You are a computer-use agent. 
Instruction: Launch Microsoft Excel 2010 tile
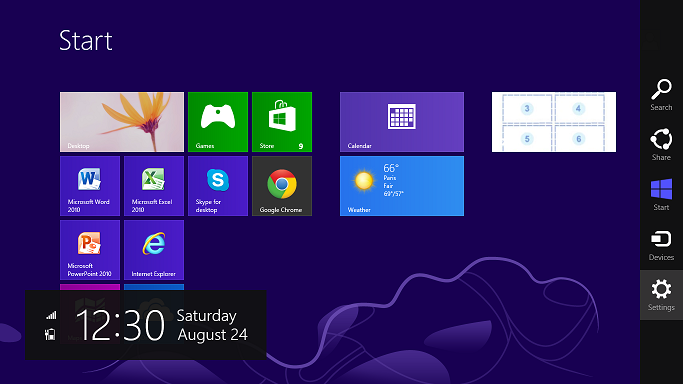pyautogui.click(x=154, y=186)
